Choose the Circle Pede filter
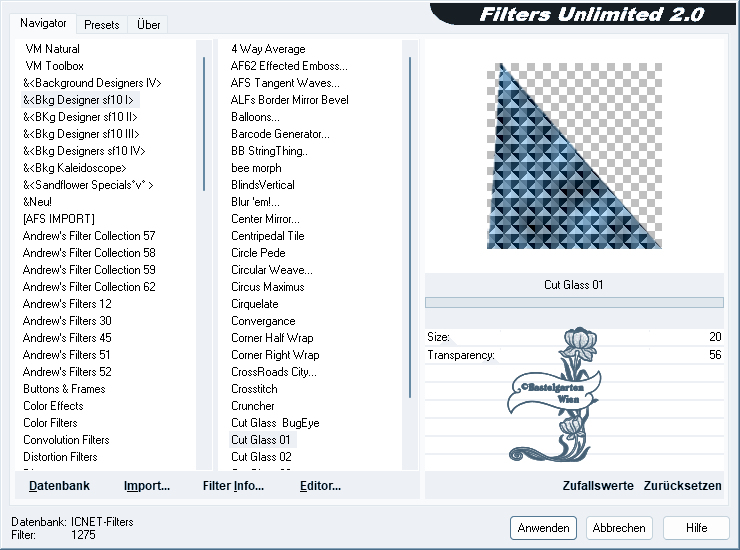This screenshot has height=550, width=740. [258, 253]
